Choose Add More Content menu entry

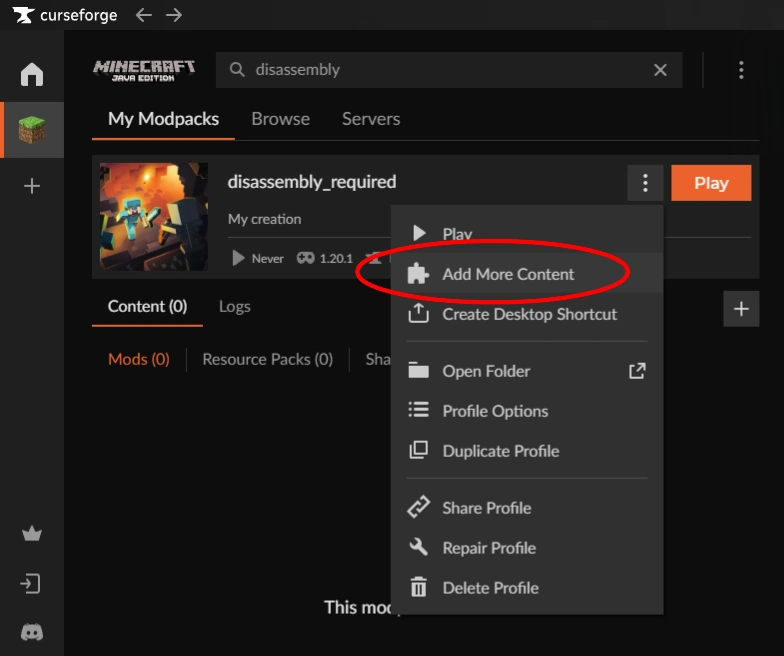point(508,274)
